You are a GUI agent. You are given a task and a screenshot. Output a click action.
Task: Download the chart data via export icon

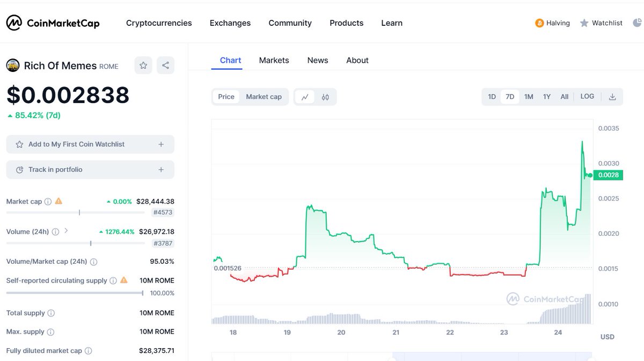click(612, 97)
